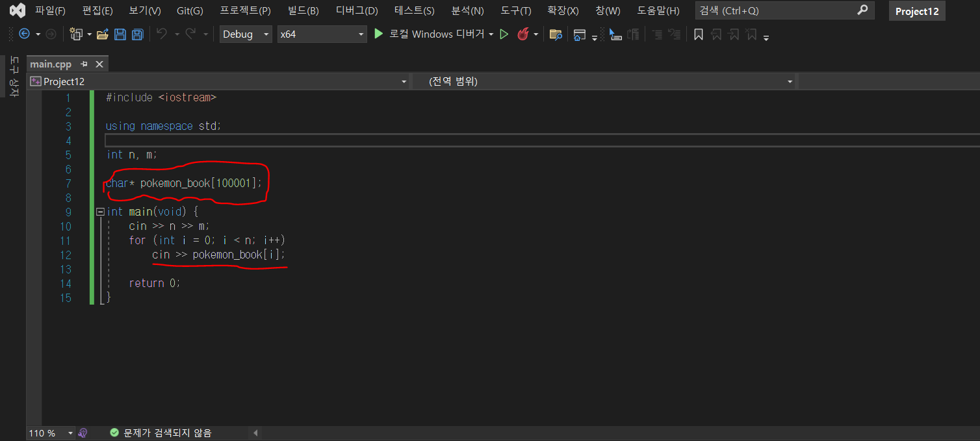Click the Undo arrow icon
Screen dimensions: 980x441
click(162, 34)
